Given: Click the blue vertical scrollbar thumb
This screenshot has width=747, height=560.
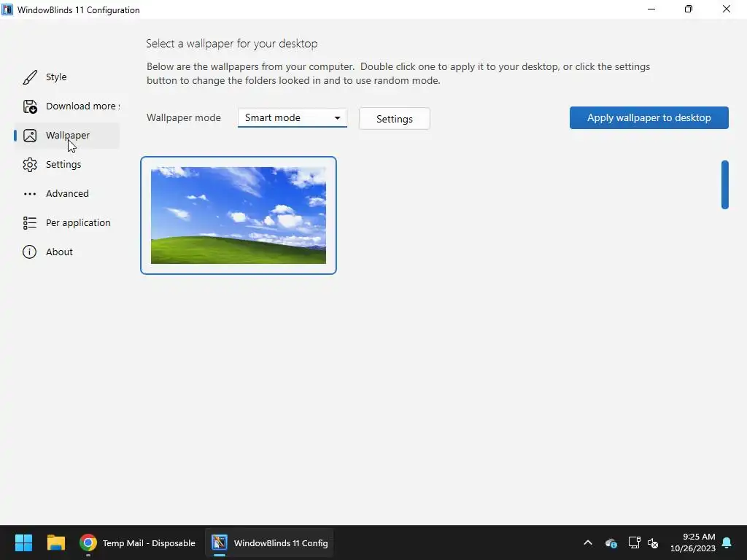Looking at the screenshot, I should click(724, 184).
